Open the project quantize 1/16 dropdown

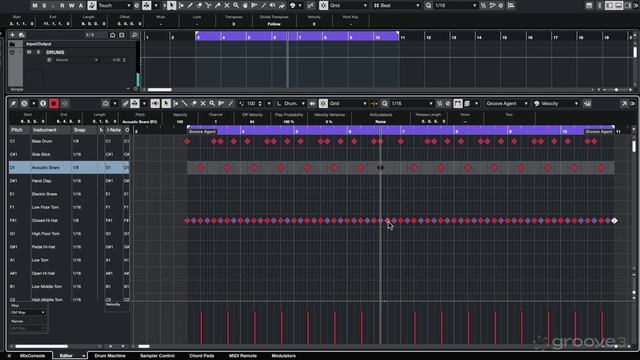[x=455, y=6]
